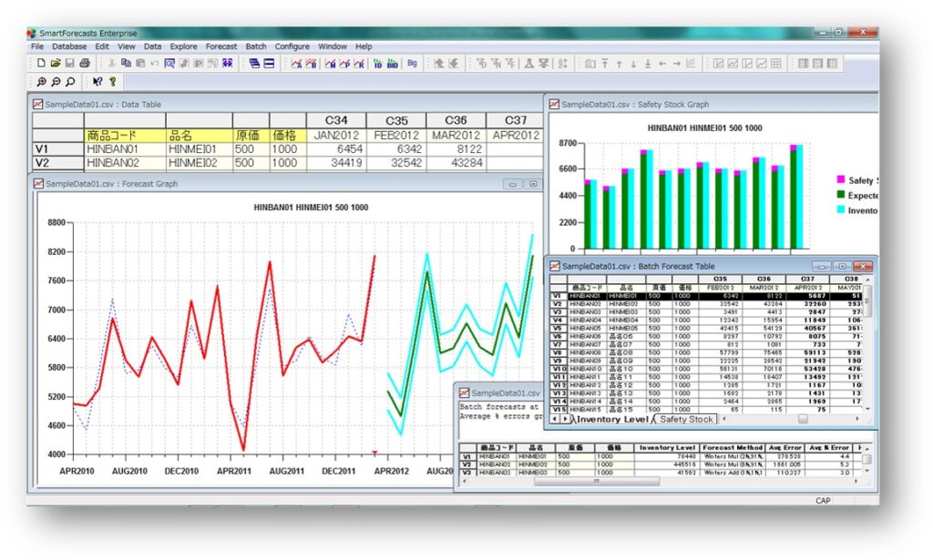Cut selection with the scissors icon
This screenshot has width=933, height=560.
click(x=112, y=63)
